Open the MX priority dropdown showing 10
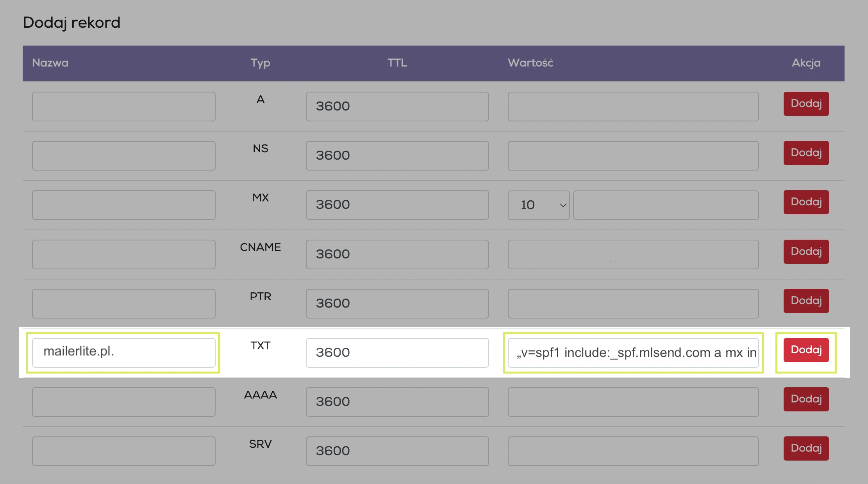This screenshot has width=868, height=484. click(538, 205)
